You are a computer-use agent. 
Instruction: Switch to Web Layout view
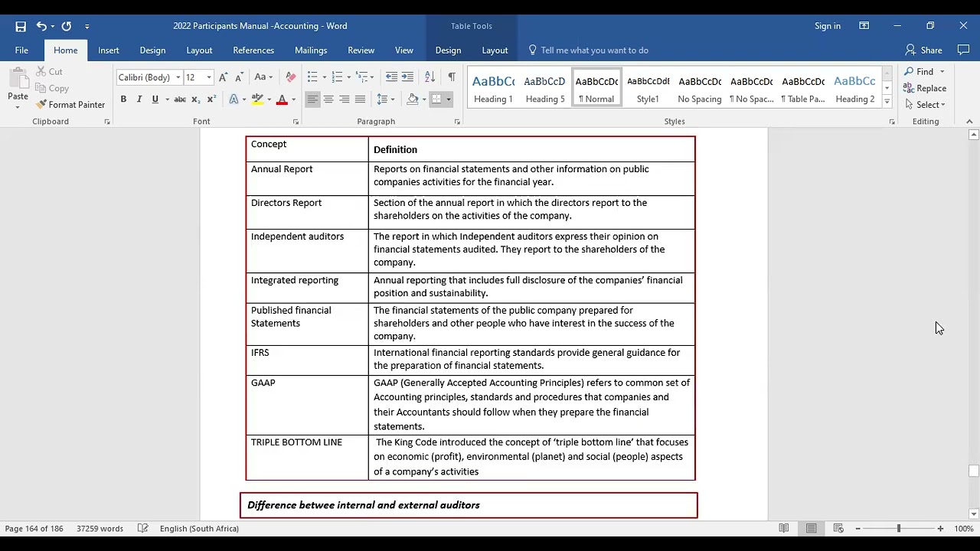pyautogui.click(x=838, y=529)
